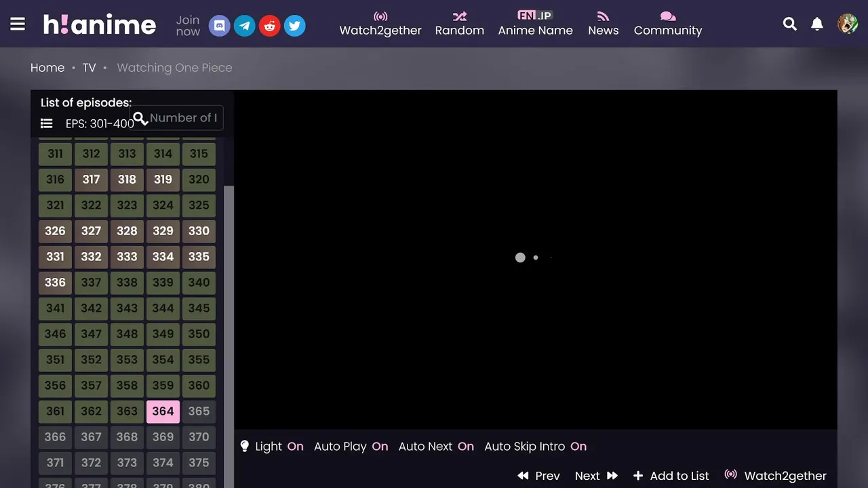The width and height of the screenshot is (868, 488).
Task: Select episode 365
Action: pyautogui.click(x=199, y=411)
